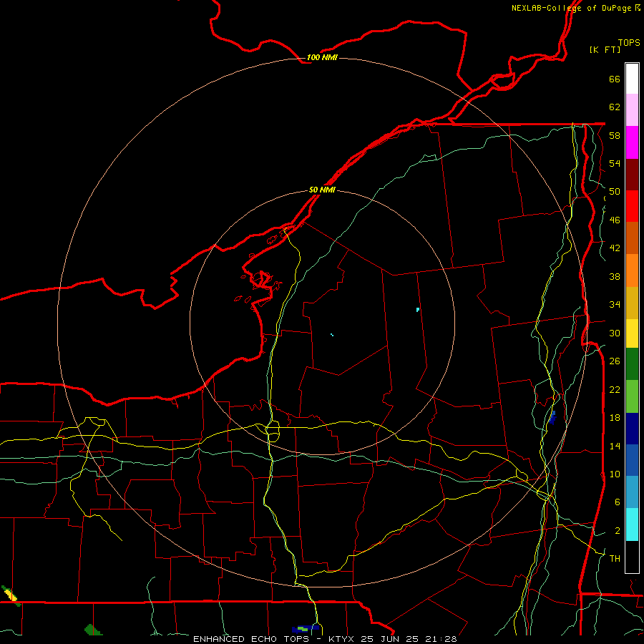Click the '25 JUN 25 21:28' timestamp
644x644 pixels.
(409, 639)
